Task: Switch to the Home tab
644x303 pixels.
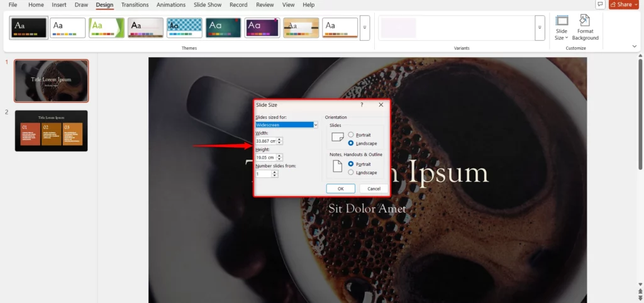Action: [36, 5]
